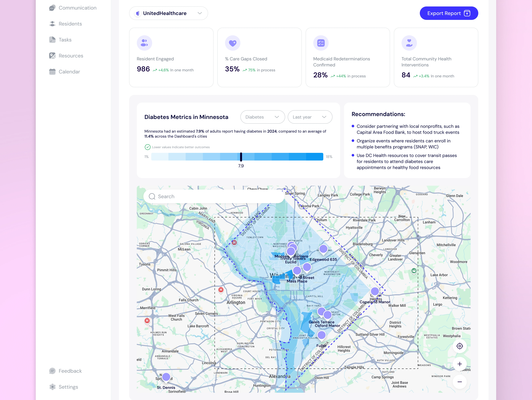Screen dimensions: 532x400
Task: Click the green park marker near Lake Arbor
Action: (414, 271)
